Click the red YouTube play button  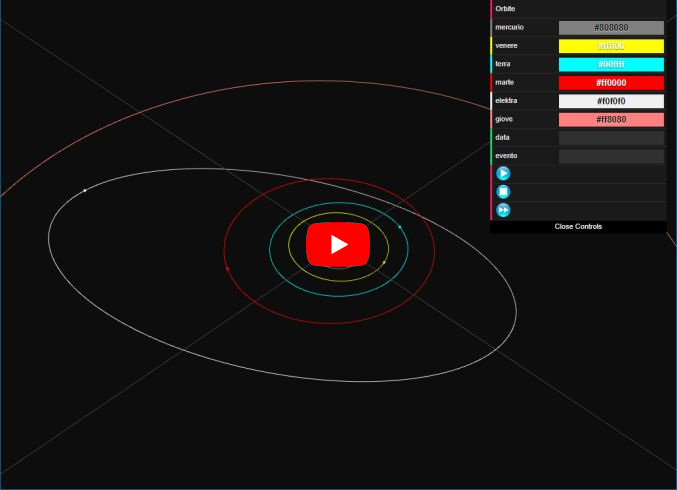(338, 244)
